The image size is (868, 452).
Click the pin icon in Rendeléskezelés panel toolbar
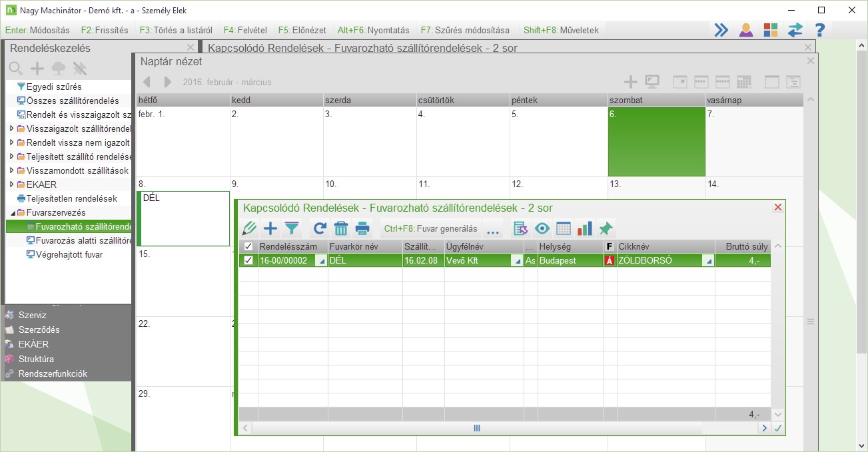pyautogui.click(x=80, y=68)
